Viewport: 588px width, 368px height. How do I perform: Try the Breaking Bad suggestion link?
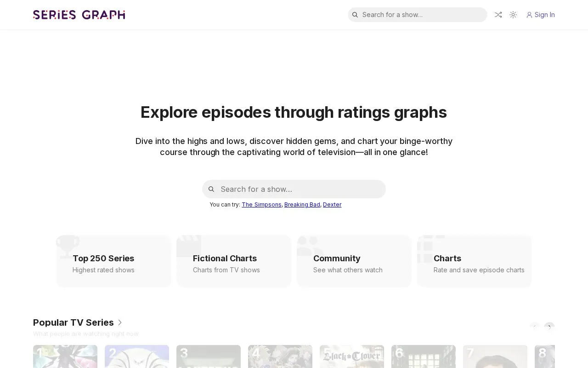tap(302, 205)
